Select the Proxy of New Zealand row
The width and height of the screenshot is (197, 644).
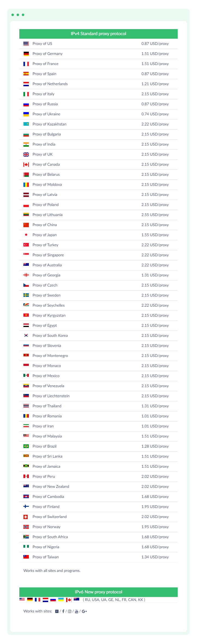point(51,486)
